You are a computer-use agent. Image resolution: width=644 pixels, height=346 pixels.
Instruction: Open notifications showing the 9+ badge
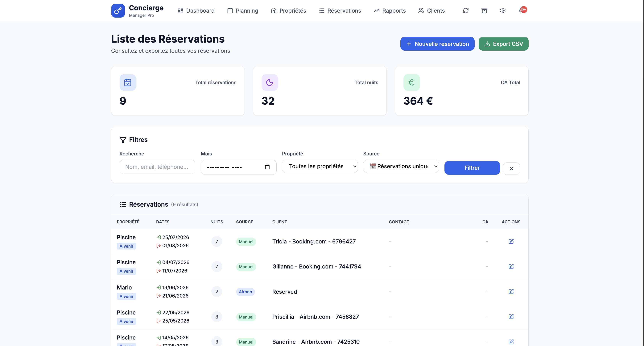[x=522, y=11]
